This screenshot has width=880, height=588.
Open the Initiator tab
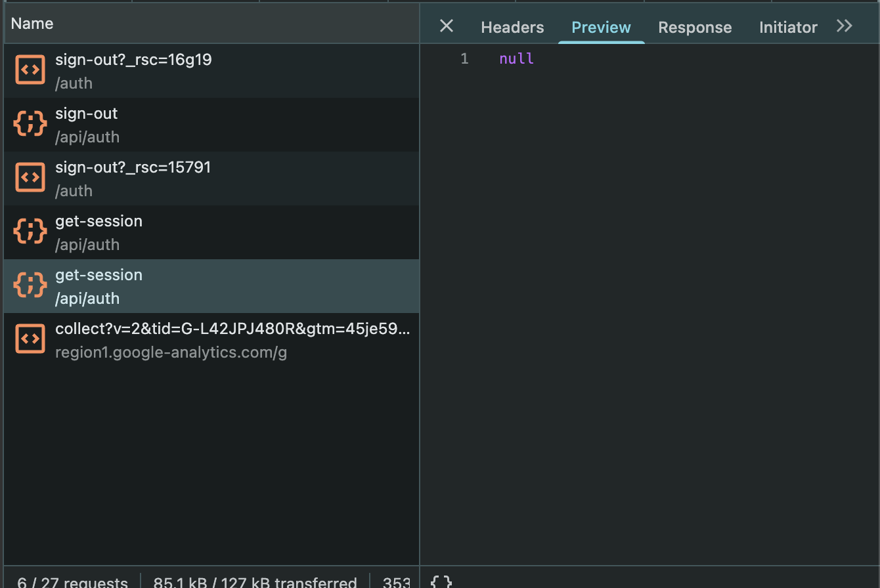click(788, 28)
